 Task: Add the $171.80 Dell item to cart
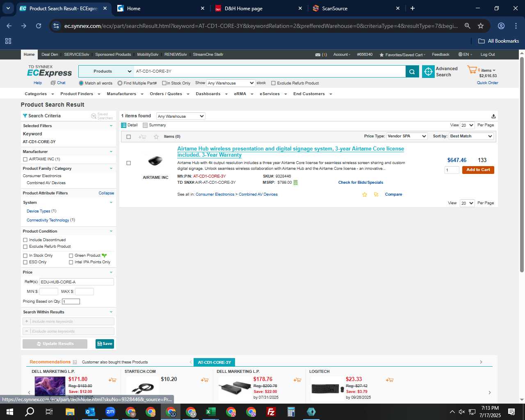point(112,380)
